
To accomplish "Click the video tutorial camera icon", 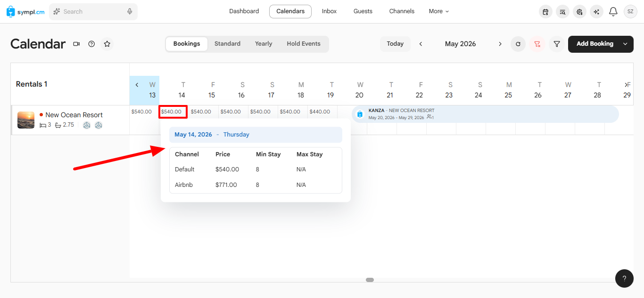I will (76, 44).
